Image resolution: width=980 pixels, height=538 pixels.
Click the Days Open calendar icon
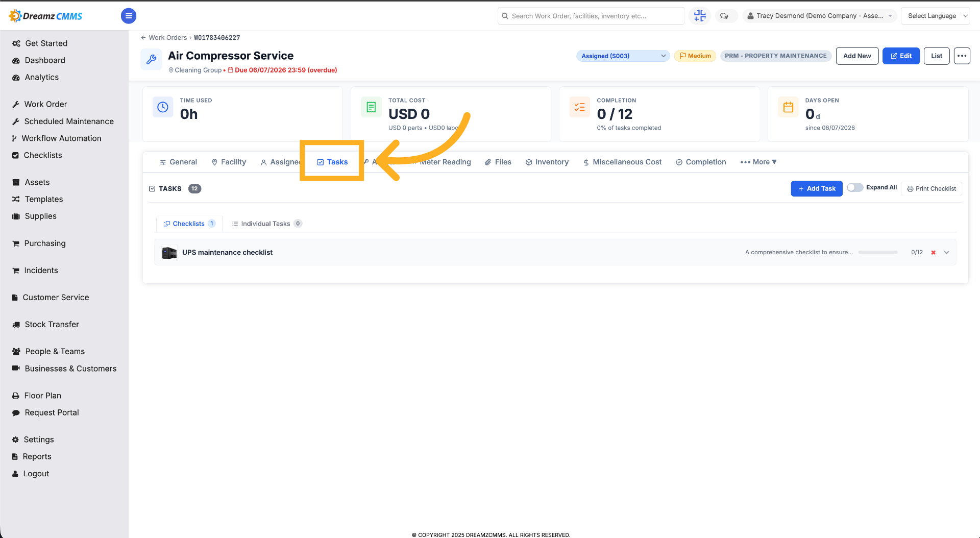tap(788, 107)
